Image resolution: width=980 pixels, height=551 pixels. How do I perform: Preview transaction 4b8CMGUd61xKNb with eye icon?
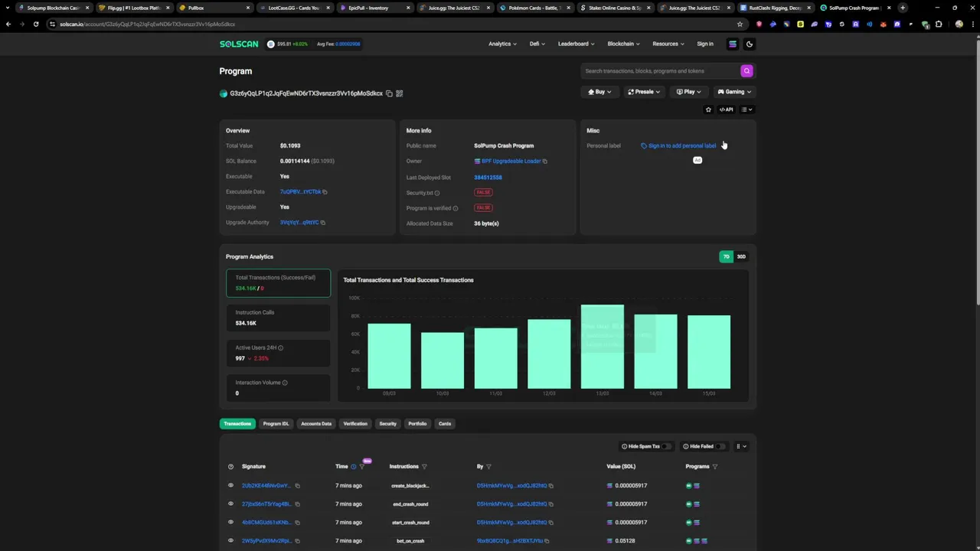point(230,522)
